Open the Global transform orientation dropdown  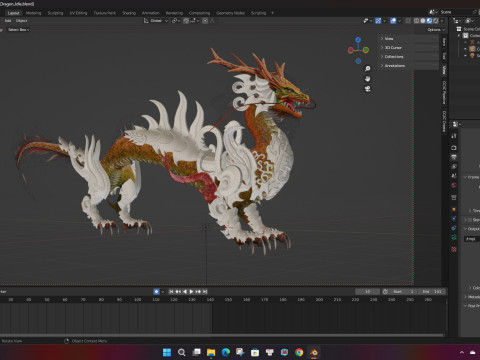156,21
